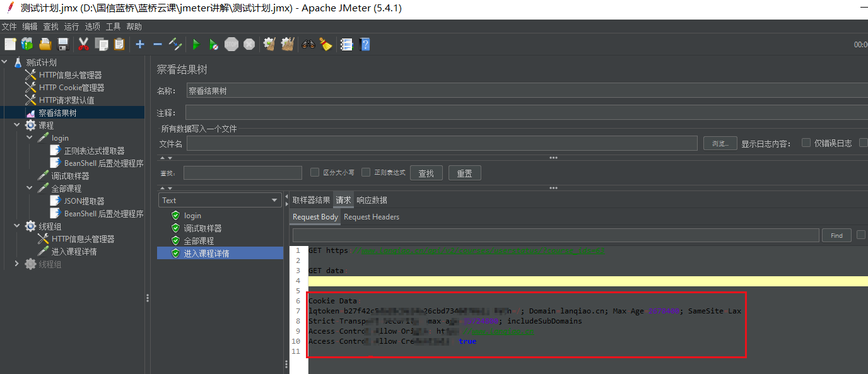Enable the 正则表达式 checkbox
The image size is (868, 374).
click(x=366, y=172)
